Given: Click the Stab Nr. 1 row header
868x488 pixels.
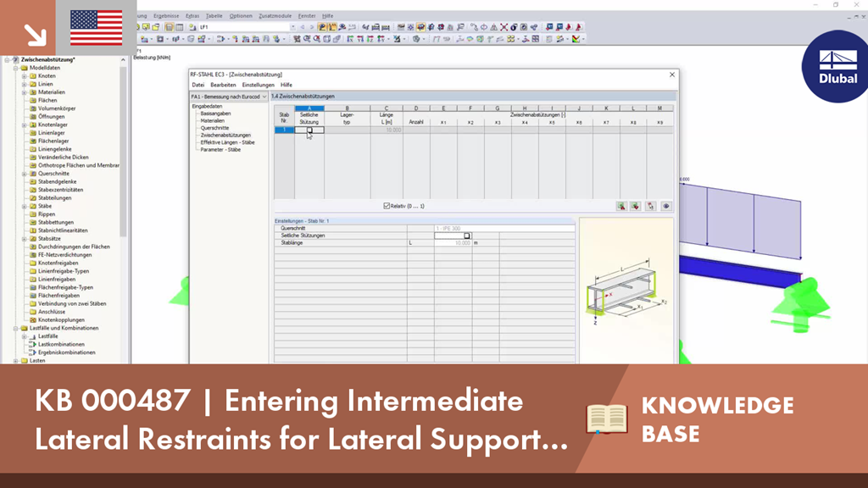Looking at the screenshot, I should 284,130.
